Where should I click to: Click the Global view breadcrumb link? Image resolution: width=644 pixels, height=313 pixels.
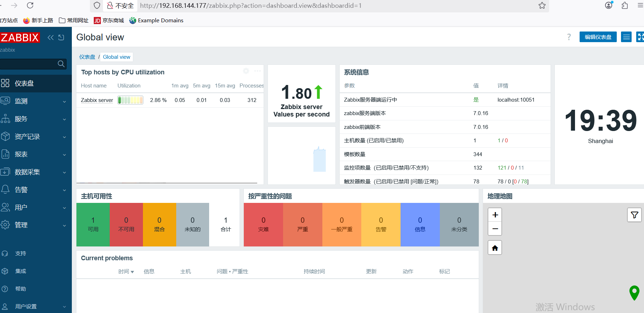coord(116,57)
